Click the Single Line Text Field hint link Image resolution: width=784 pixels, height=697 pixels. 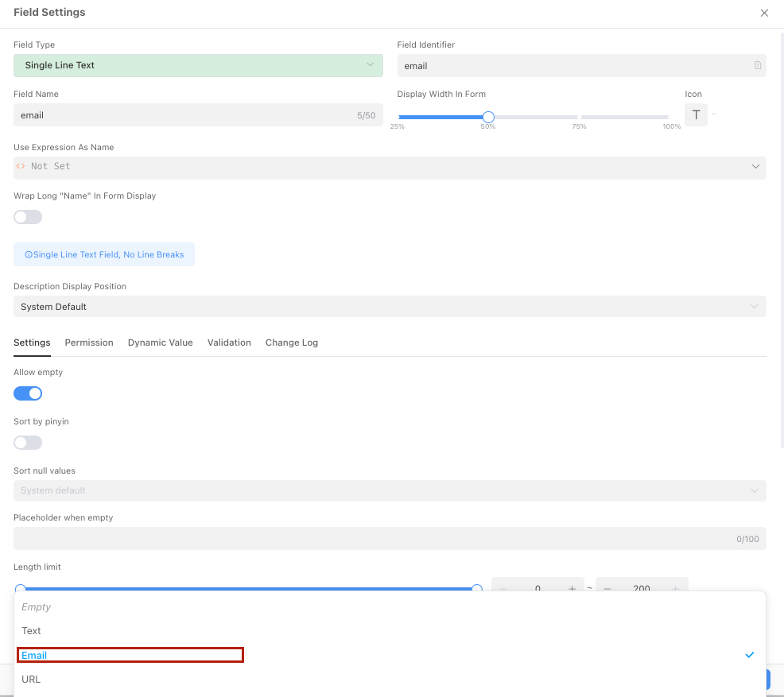pyautogui.click(x=104, y=254)
